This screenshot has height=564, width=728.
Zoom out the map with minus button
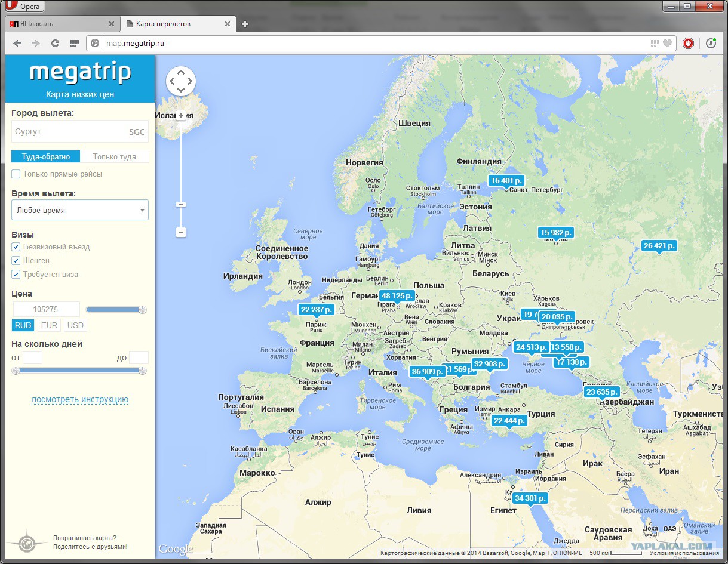point(181,232)
